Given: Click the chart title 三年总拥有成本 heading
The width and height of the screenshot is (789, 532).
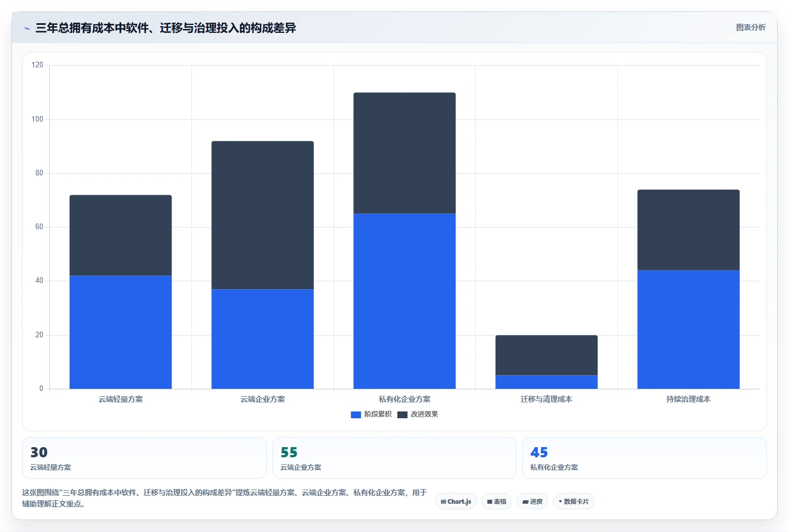Looking at the screenshot, I should click(165, 28).
